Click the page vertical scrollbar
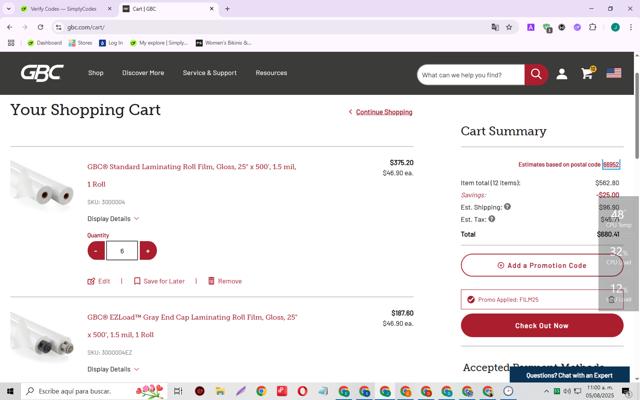 [637, 116]
